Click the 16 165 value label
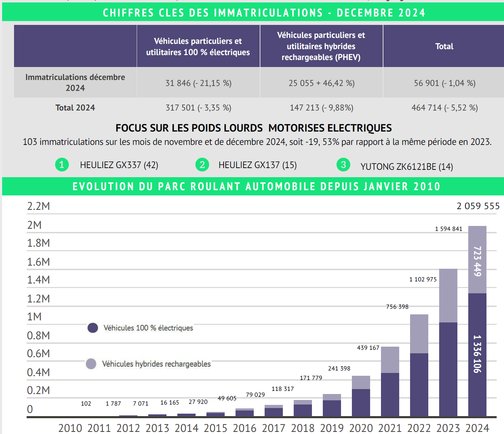 pyautogui.click(x=170, y=402)
